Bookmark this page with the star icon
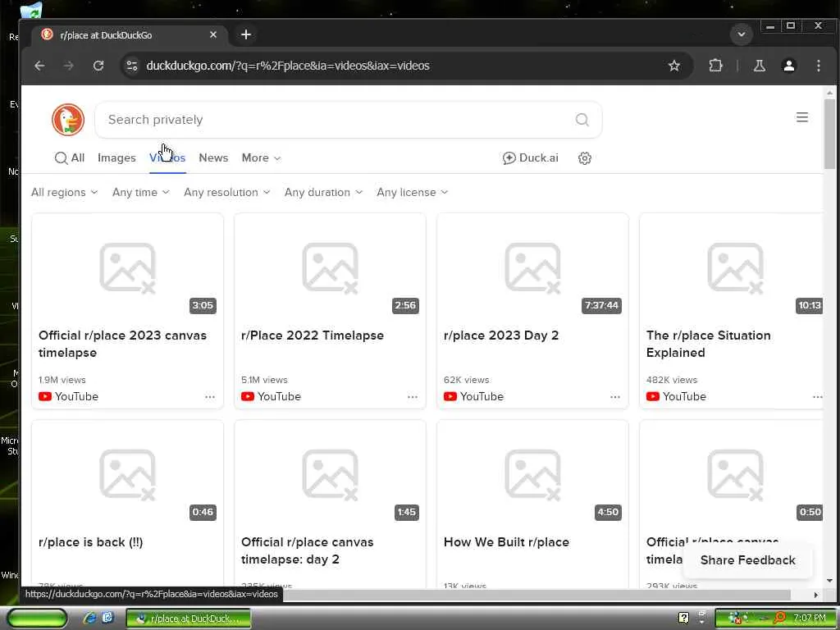This screenshot has width=840, height=630. [674, 66]
